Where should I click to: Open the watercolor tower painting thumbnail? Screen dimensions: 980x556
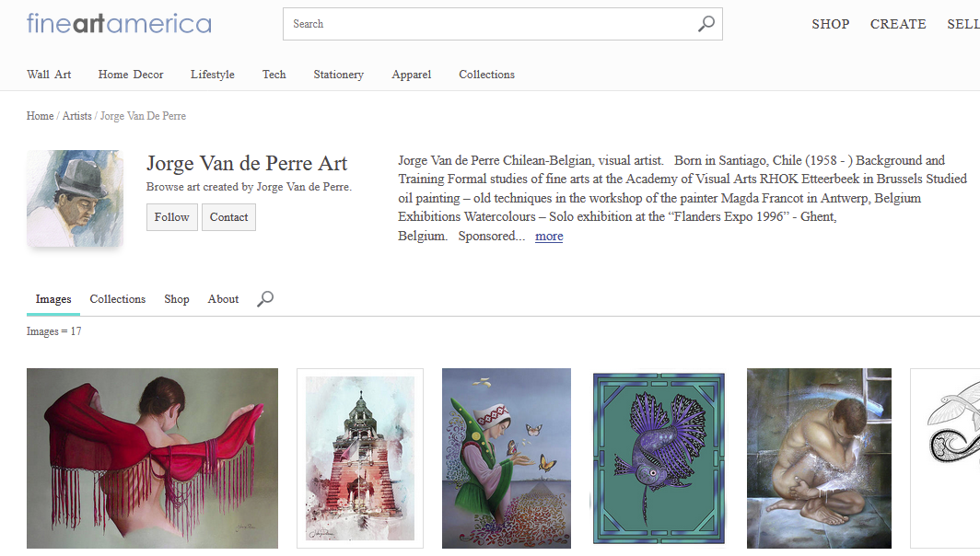(360, 458)
